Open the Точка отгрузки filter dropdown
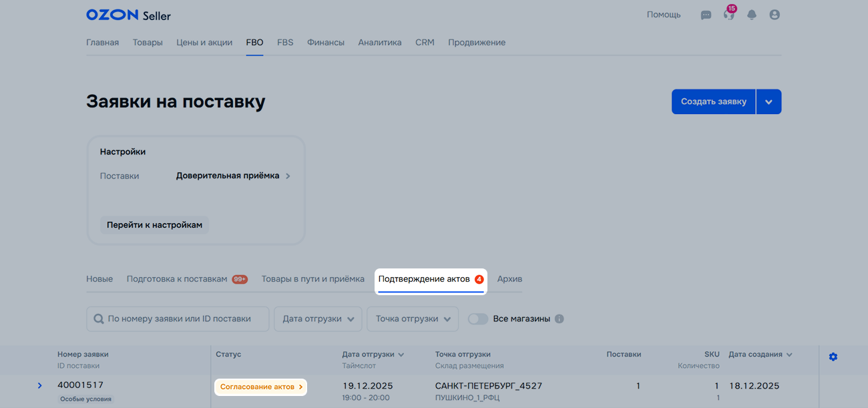The image size is (868, 408). pyautogui.click(x=413, y=319)
